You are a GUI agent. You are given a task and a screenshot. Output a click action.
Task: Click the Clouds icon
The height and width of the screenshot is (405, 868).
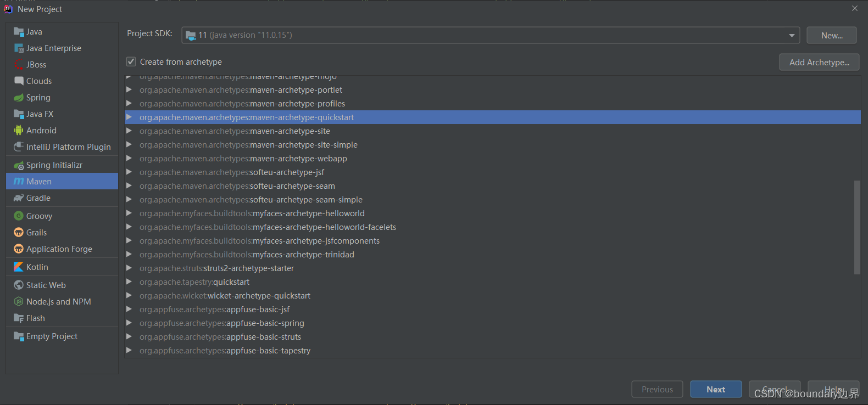pos(19,81)
